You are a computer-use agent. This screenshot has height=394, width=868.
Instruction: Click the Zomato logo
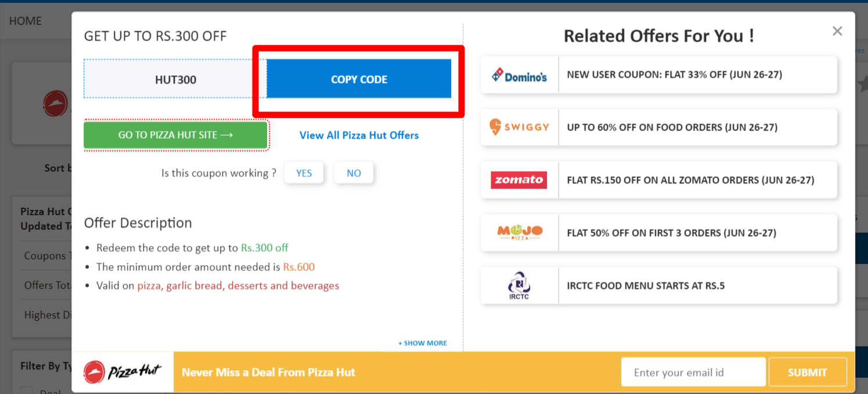click(518, 180)
